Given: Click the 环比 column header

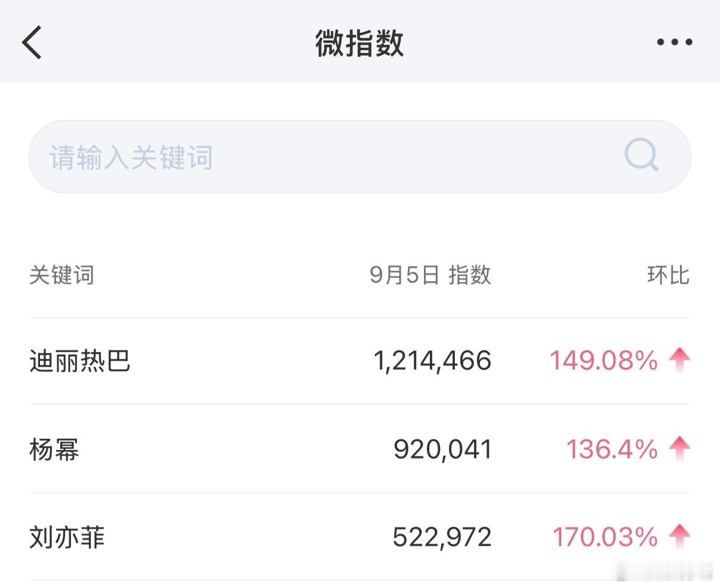Looking at the screenshot, I should [x=668, y=275].
